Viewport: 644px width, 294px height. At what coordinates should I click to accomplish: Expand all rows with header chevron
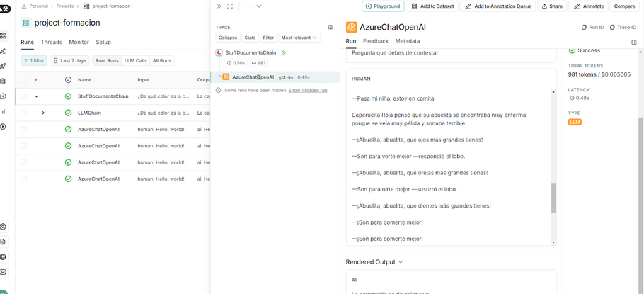tap(35, 80)
